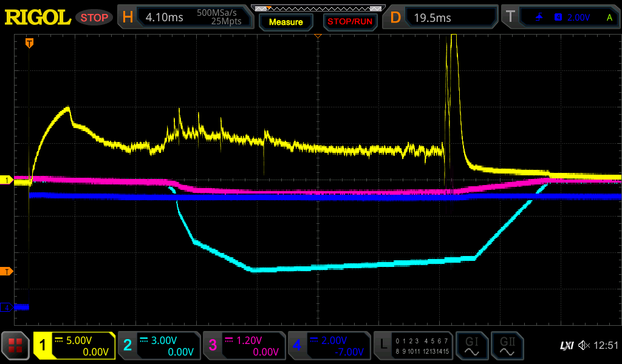Open the function navigation menu icon
This screenshot has width=622, height=364.
click(x=16, y=346)
